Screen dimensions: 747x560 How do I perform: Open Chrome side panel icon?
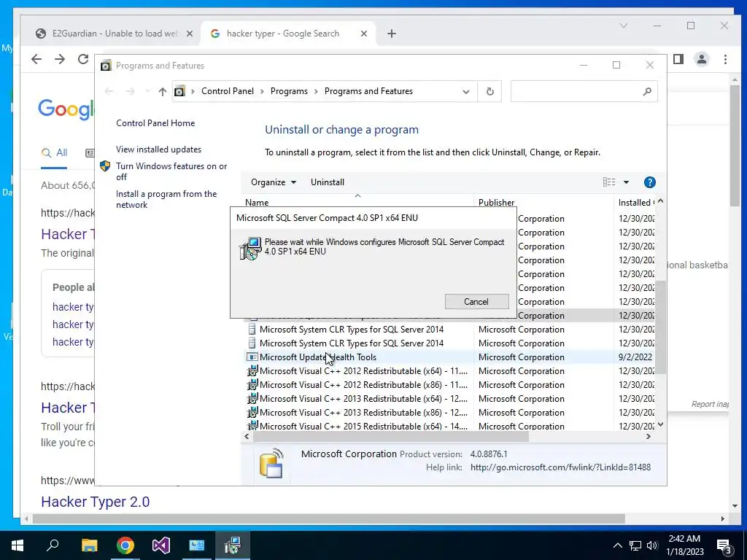click(x=678, y=59)
